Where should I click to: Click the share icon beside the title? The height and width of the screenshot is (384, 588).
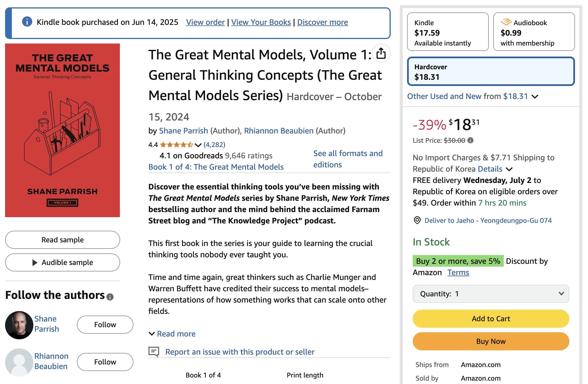381,53
